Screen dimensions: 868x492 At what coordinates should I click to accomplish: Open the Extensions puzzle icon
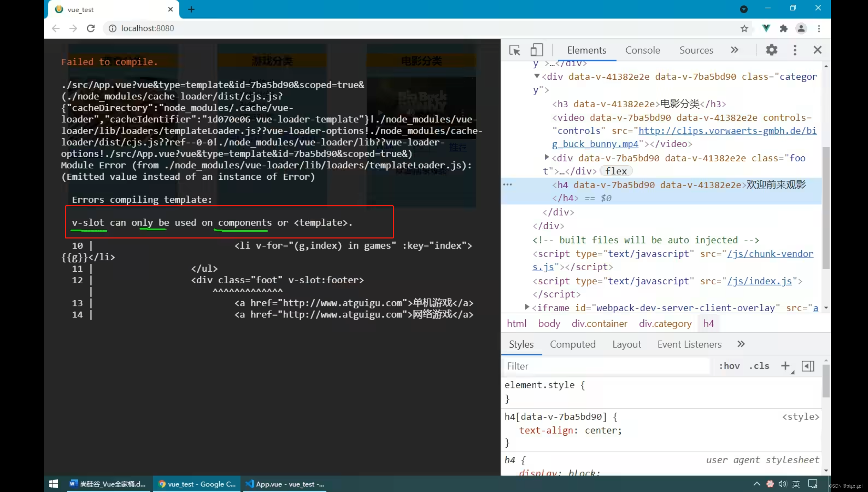pos(783,28)
